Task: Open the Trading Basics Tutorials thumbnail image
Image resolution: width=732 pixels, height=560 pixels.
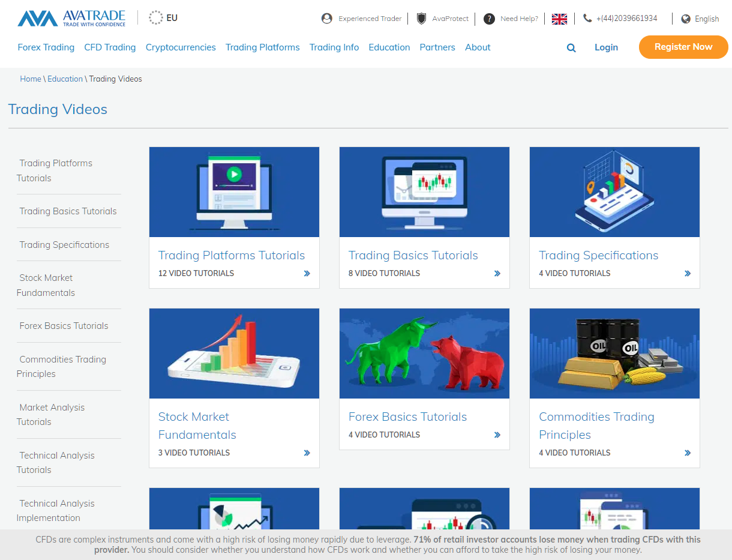Action: [424, 192]
